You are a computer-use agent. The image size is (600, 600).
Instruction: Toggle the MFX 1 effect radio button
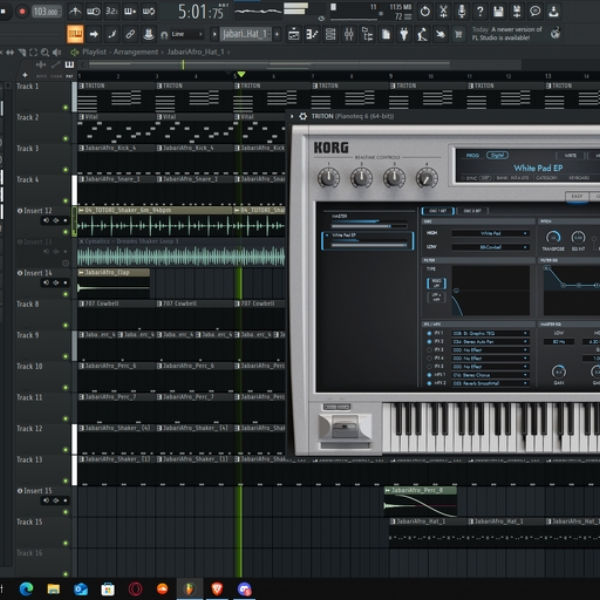[x=429, y=375]
